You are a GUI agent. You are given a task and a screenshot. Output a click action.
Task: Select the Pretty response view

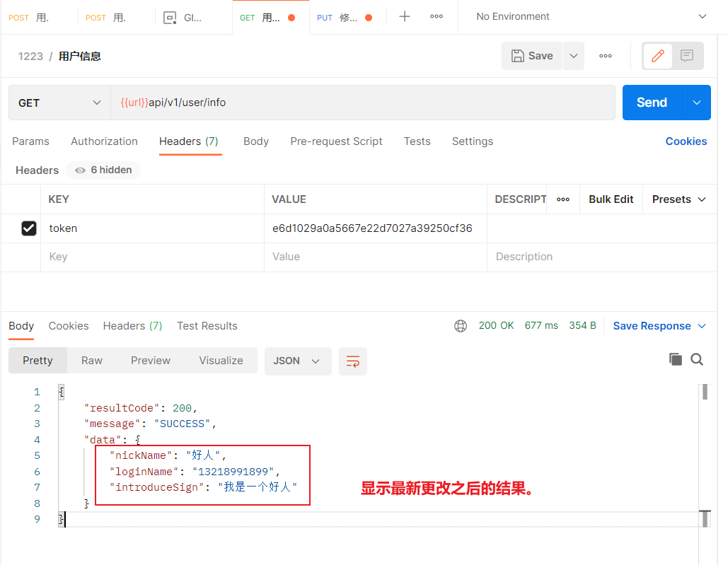37,361
